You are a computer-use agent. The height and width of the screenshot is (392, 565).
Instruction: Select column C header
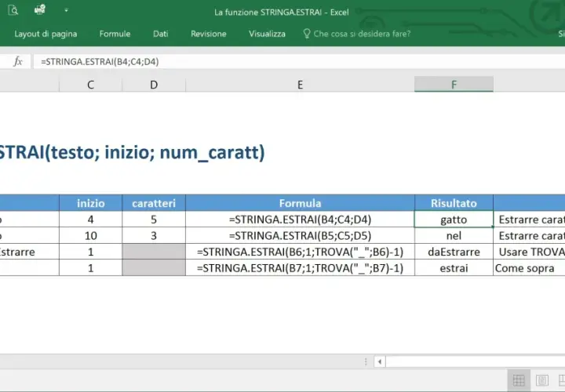click(90, 85)
